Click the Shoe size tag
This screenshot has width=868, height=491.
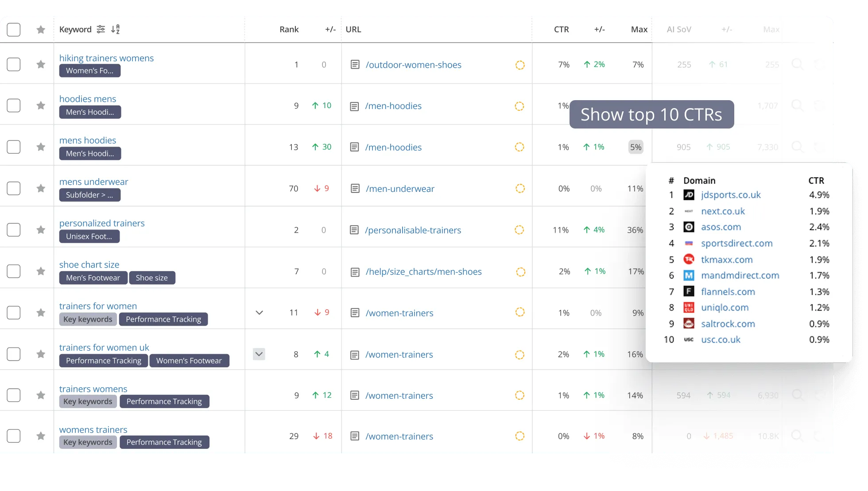pyautogui.click(x=152, y=278)
